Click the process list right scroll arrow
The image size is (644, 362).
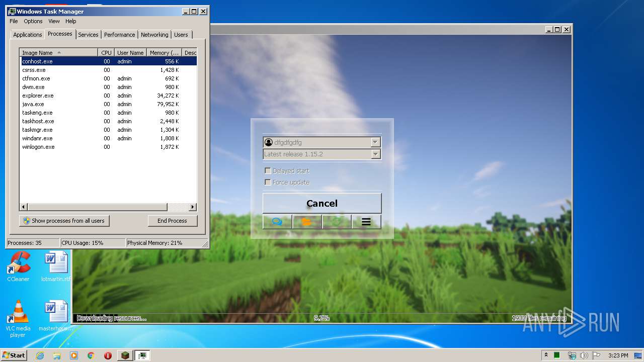pos(193,207)
